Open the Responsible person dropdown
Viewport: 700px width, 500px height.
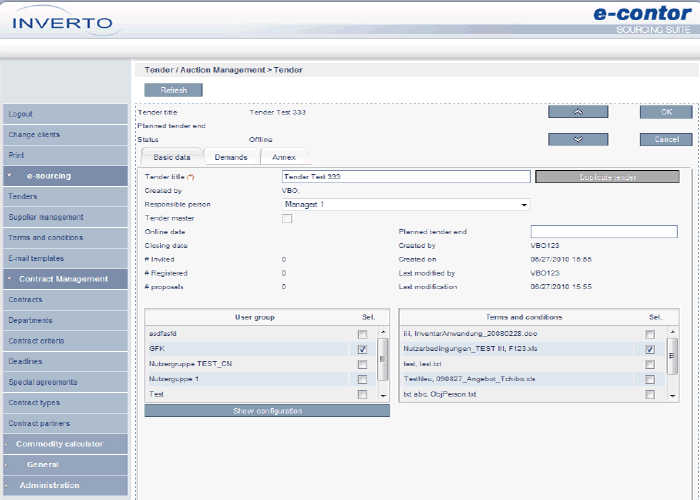tap(406, 204)
